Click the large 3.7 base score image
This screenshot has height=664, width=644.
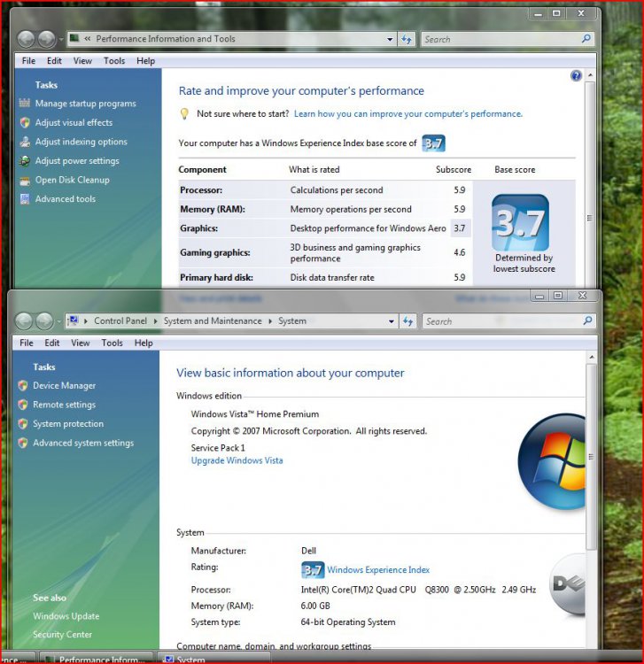pos(520,223)
